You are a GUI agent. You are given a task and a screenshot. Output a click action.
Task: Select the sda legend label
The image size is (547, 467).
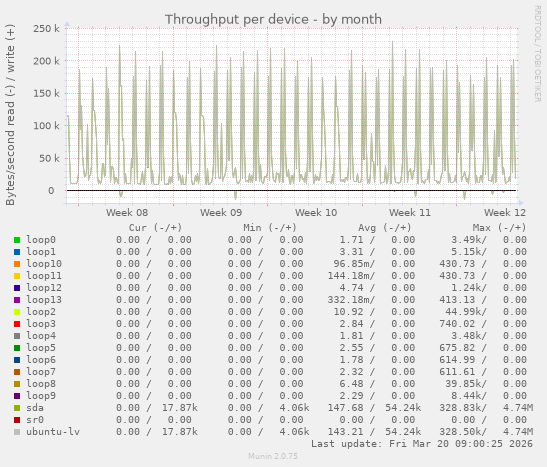coord(35,408)
